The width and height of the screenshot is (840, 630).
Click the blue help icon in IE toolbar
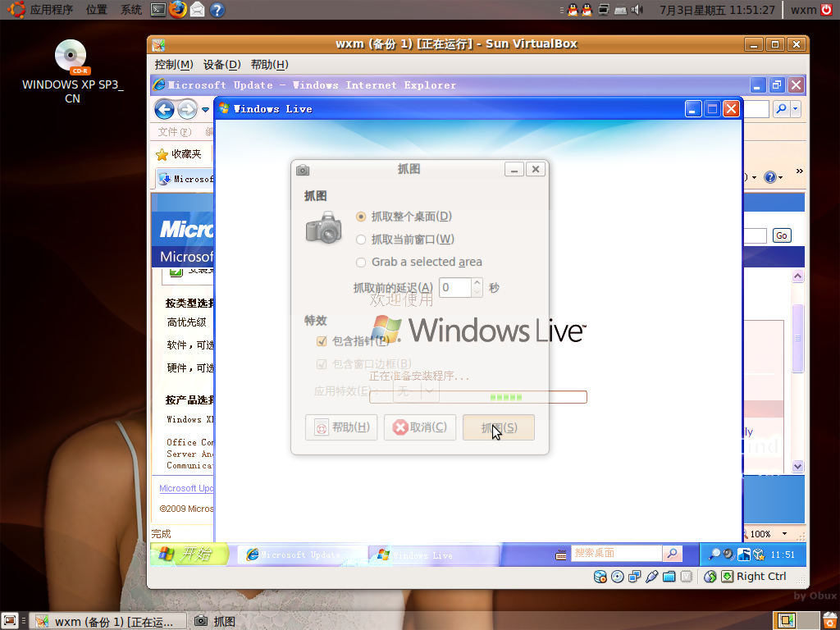coord(769,177)
